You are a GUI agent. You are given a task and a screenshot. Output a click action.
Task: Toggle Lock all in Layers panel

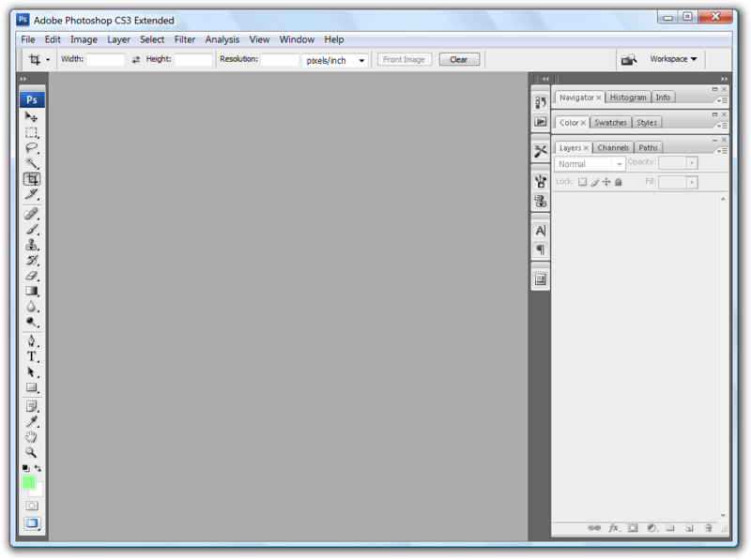(619, 182)
